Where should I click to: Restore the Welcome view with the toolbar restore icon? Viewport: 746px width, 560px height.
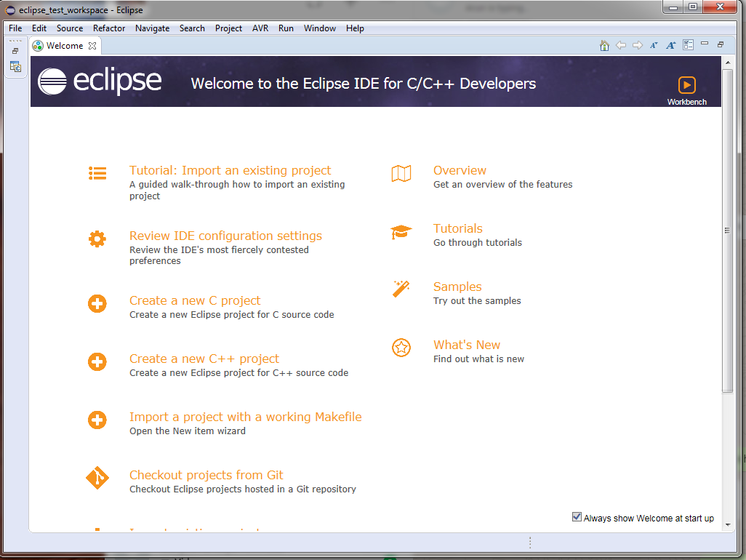(x=721, y=44)
